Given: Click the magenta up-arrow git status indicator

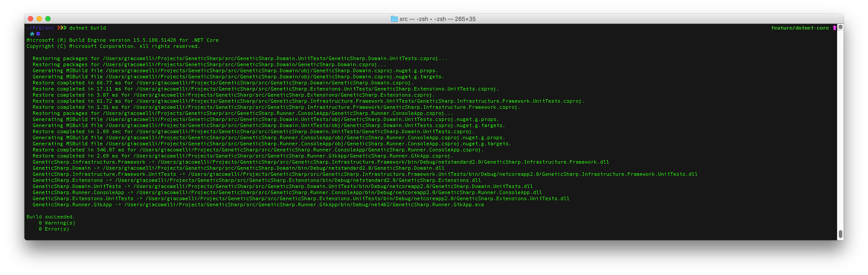Looking at the screenshot, I should point(834,28).
